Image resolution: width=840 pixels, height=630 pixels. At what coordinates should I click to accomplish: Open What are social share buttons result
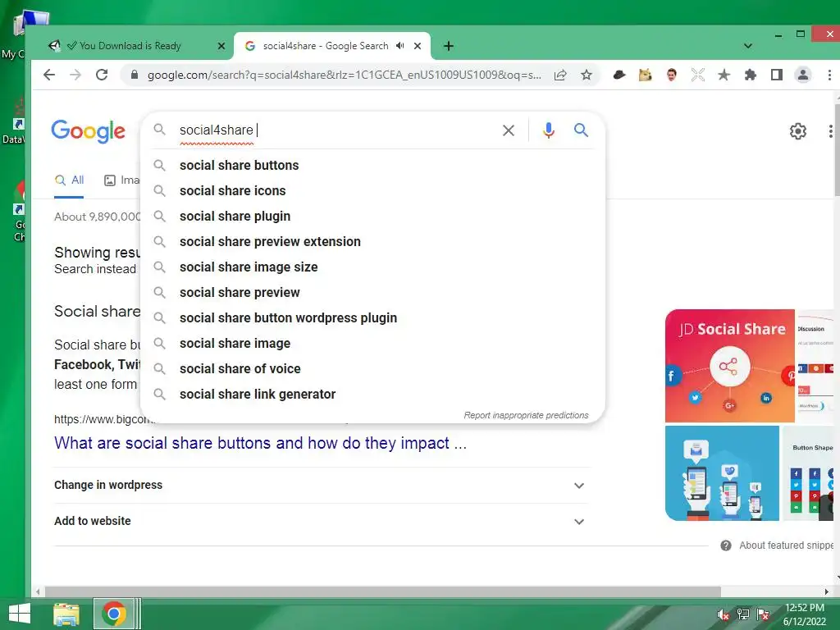260,444
